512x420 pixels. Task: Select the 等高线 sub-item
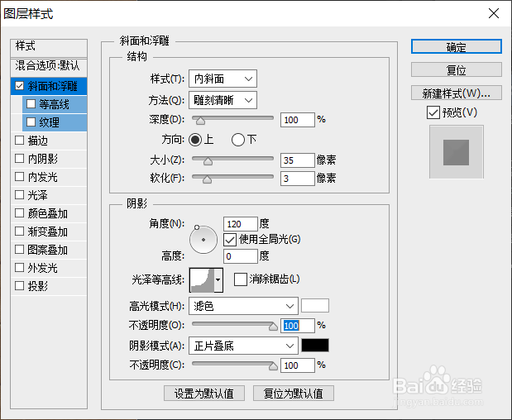55,104
